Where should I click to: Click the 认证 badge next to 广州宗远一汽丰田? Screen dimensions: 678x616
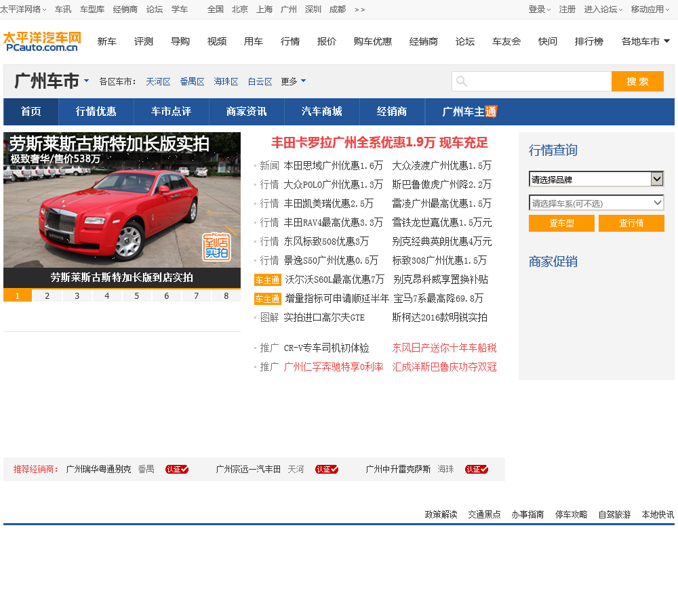(x=327, y=469)
